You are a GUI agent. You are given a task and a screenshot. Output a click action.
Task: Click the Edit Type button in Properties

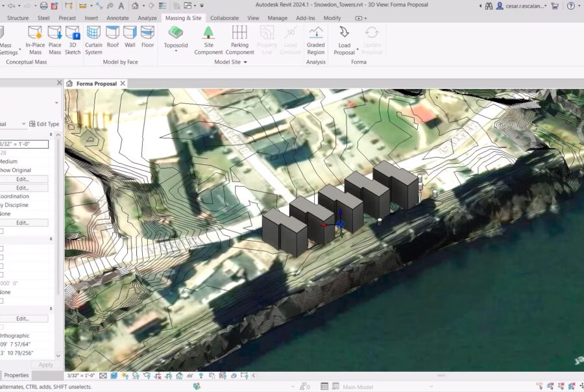[43, 123]
